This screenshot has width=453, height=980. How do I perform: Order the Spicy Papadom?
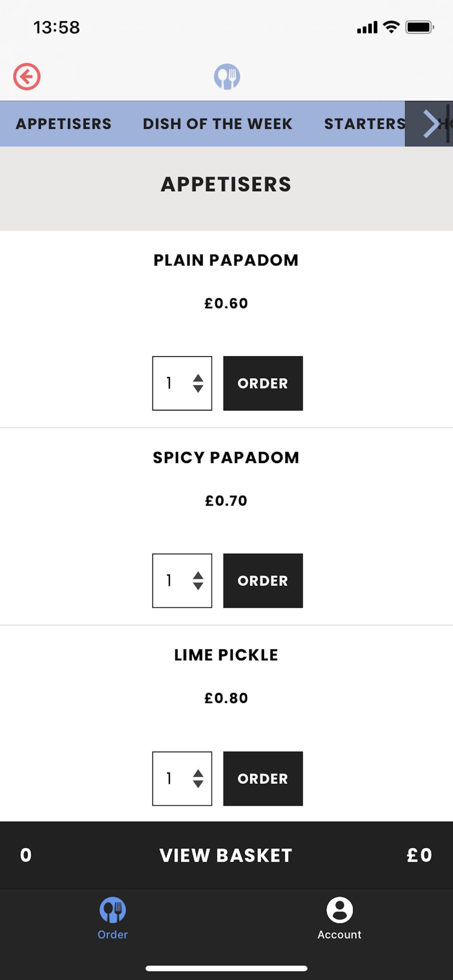click(x=263, y=581)
